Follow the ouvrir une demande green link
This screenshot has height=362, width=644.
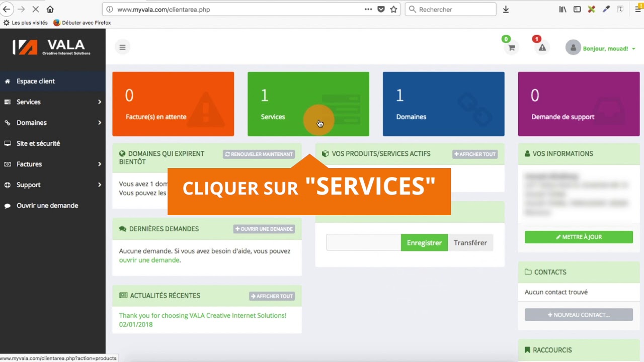tap(149, 260)
